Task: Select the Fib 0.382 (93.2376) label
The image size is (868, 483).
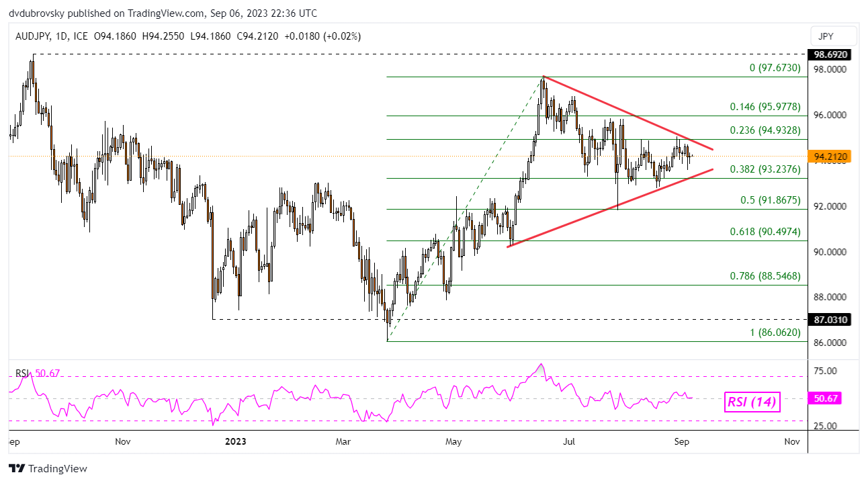Action: [765, 170]
